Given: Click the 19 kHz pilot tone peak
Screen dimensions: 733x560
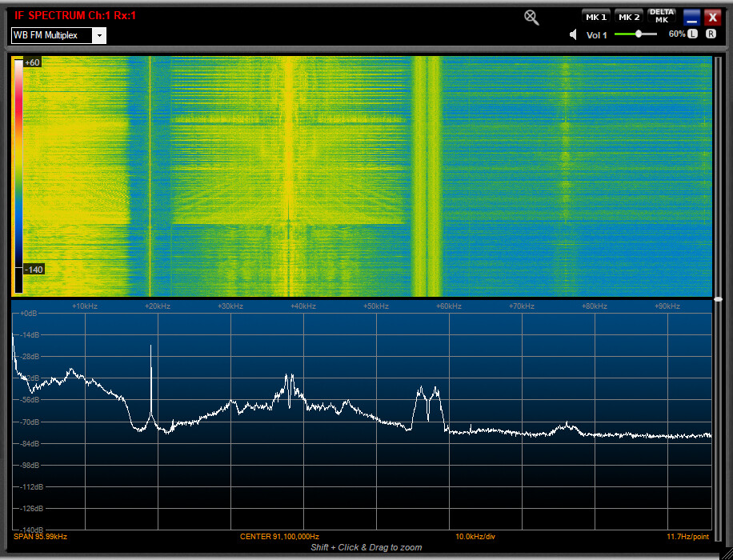Looking at the screenshot, I should (x=150, y=378).
